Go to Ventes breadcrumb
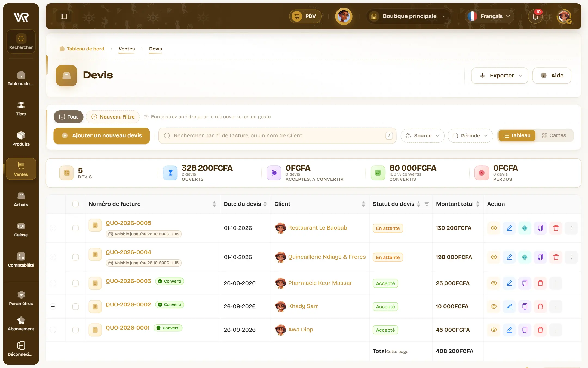Viewport: 588px width, 368px height. [x=127, y=49]
